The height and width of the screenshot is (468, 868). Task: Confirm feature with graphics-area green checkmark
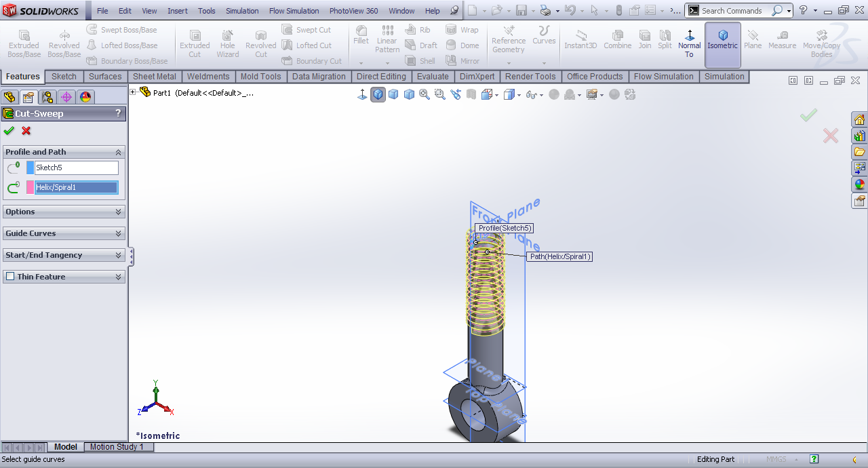point(808,116)
